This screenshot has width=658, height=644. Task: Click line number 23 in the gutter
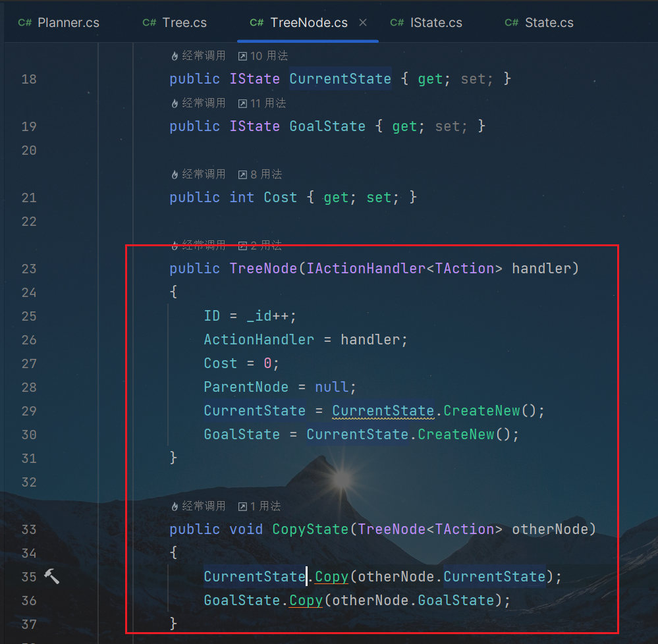pos(29,269)
